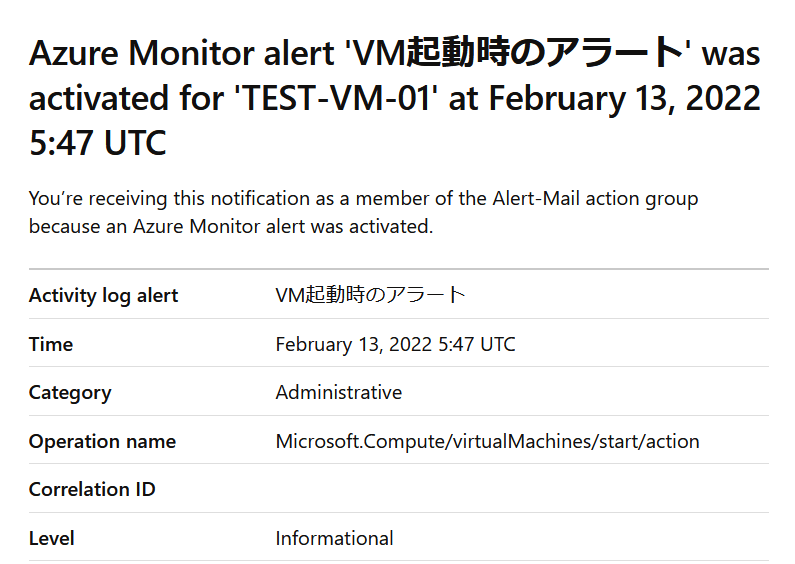The image size is (795, 564).
Task: Click the 'Microsoft.Compute/virtualMachines/start/action' operation value
Action: 487,441
